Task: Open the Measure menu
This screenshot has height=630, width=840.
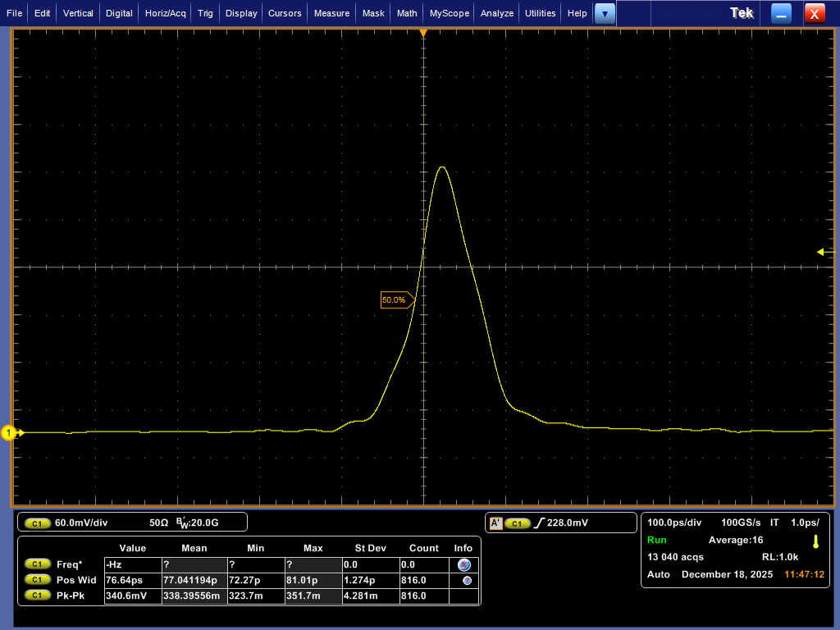Action: [x=331, y=13]
